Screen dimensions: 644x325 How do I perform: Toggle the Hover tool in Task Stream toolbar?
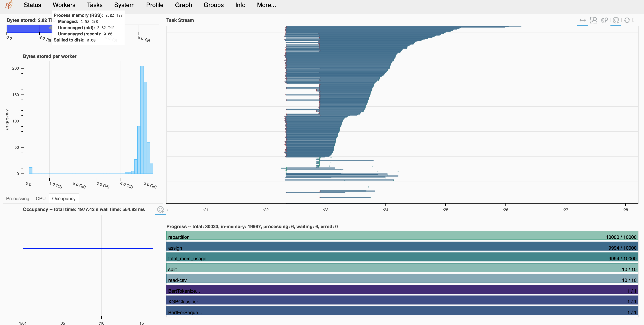pos(616,20)
